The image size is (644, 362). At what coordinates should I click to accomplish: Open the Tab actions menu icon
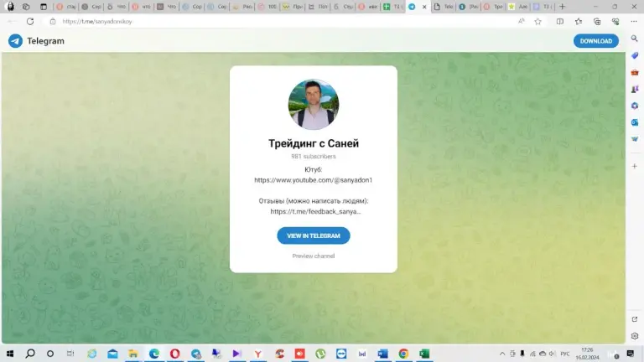[43, 7]
